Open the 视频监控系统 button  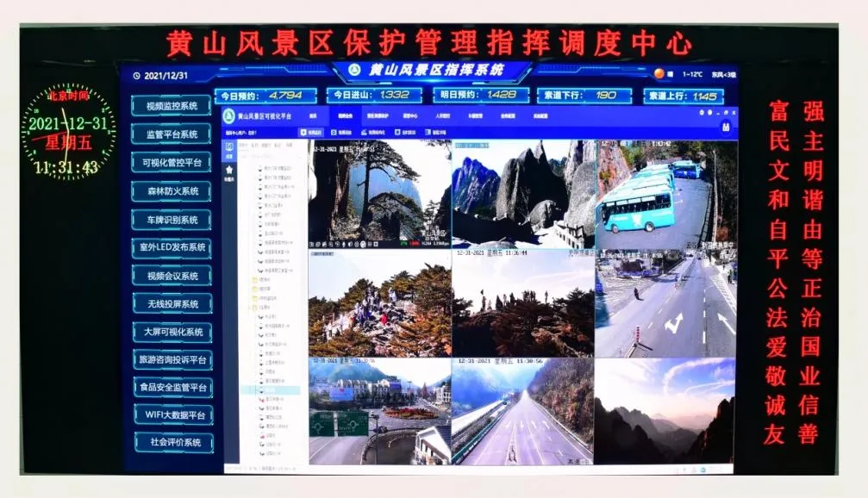coord(172,105)
